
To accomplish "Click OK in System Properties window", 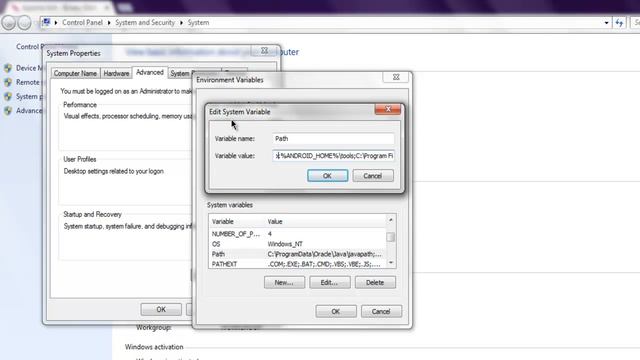I will click(161, 309).
